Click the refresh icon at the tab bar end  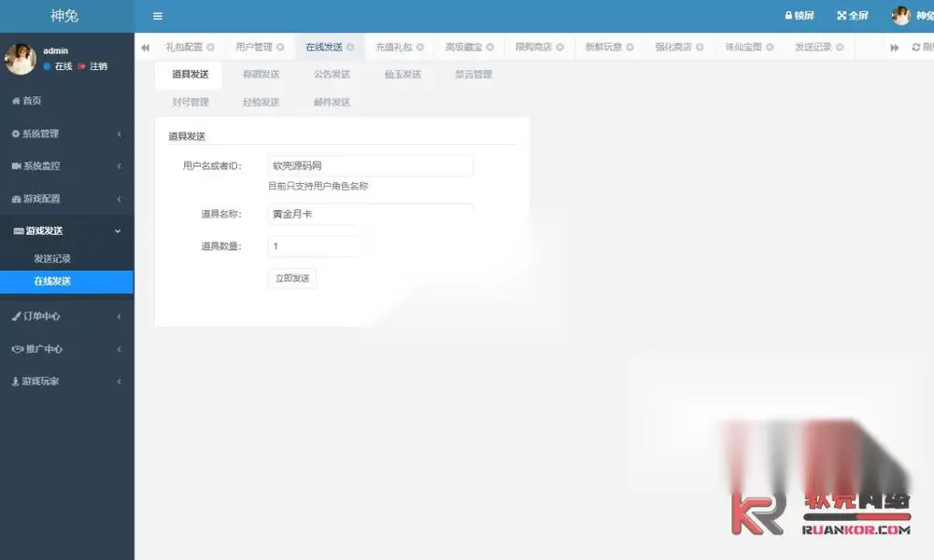click(x=915, y=47)
